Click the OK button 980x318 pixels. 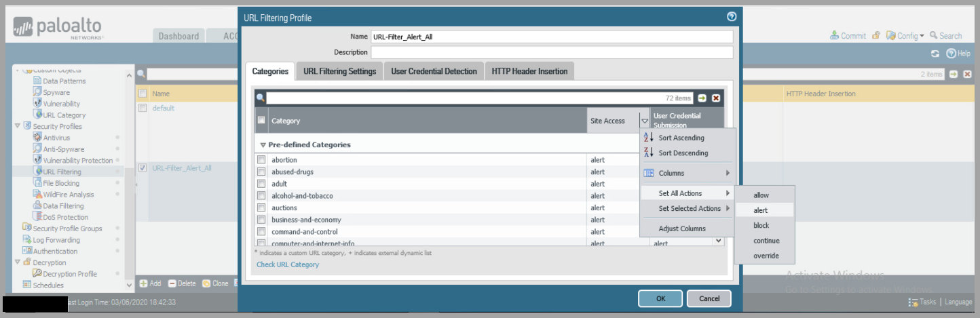pos(660,298)
